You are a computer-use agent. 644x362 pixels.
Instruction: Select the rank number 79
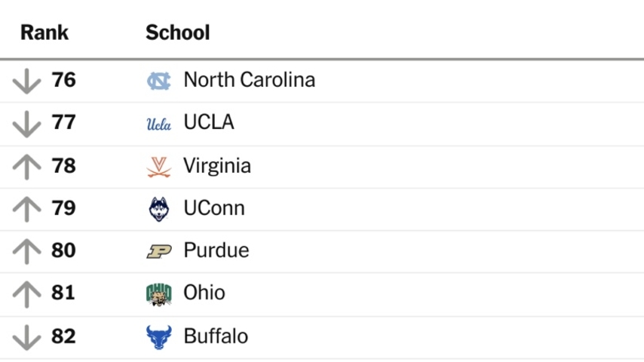click(63, 208)
